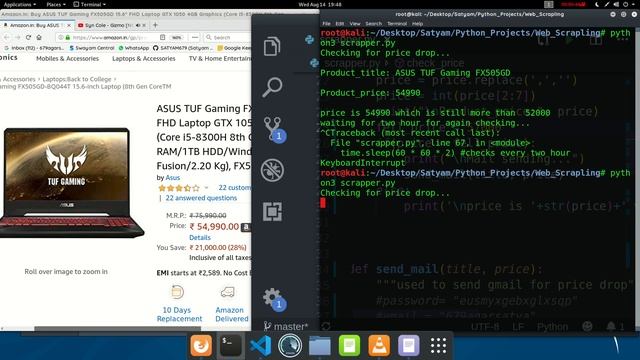Open Visual Studio Code from the dock
640x360 pixels.
(x=260, y=346)
